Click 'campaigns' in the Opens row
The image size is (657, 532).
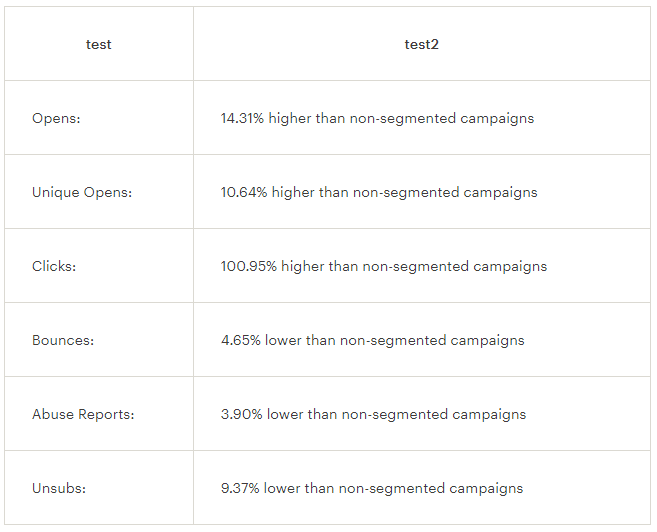497,119
